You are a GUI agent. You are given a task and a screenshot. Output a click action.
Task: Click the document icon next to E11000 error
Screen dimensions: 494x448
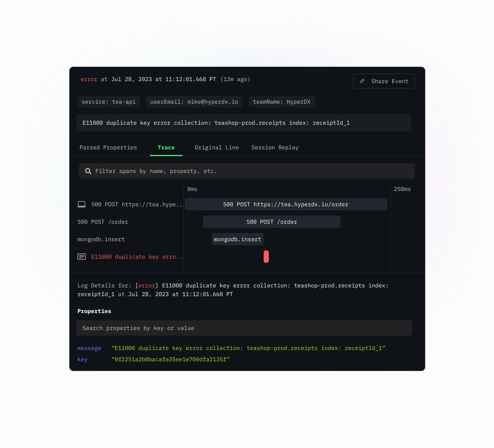point(82,257)
